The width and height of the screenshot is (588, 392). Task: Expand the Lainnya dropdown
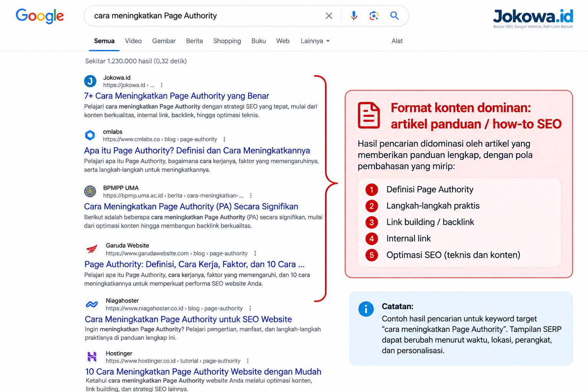click(315, 41)
